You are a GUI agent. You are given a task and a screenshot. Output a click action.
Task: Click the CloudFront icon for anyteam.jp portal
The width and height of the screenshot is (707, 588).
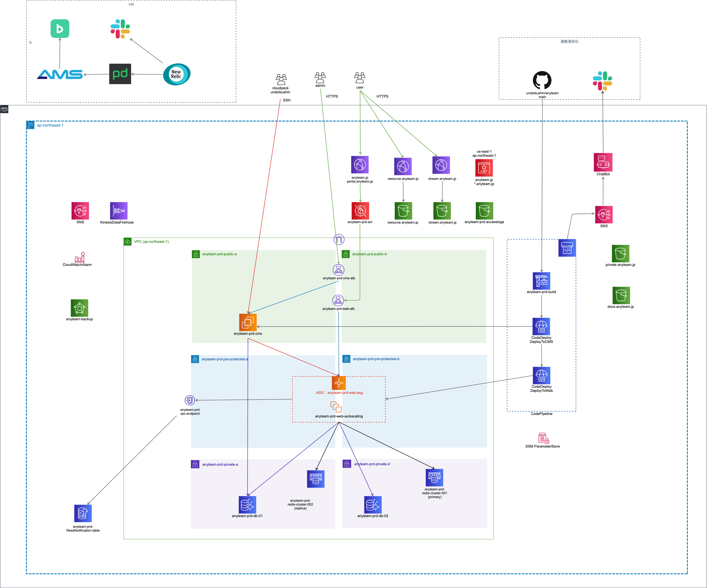pyautogui.click(x=360, y=164)
